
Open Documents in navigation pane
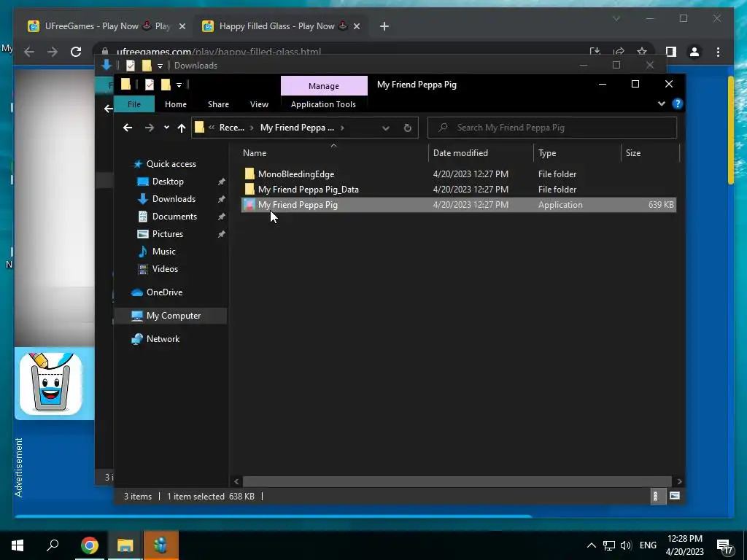coord(174,217)
